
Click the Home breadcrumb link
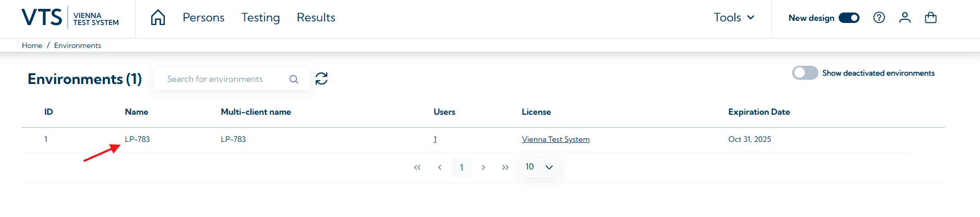click(x=32, y=45)
